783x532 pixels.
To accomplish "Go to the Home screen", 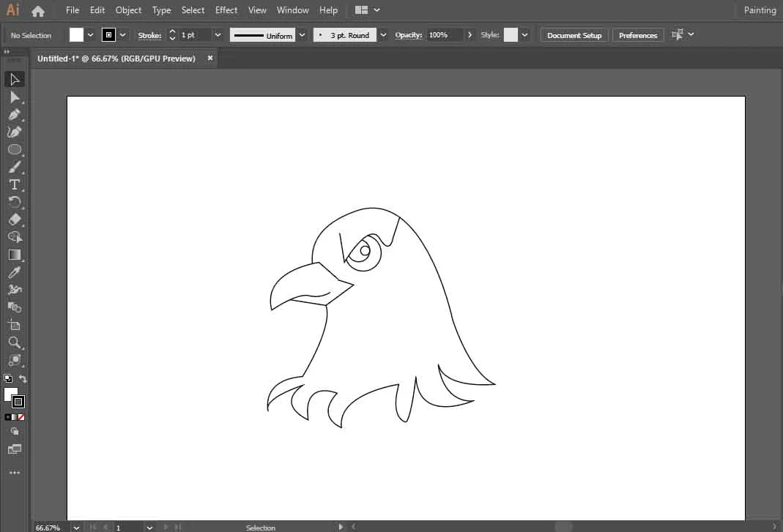I will click(38, 10).
